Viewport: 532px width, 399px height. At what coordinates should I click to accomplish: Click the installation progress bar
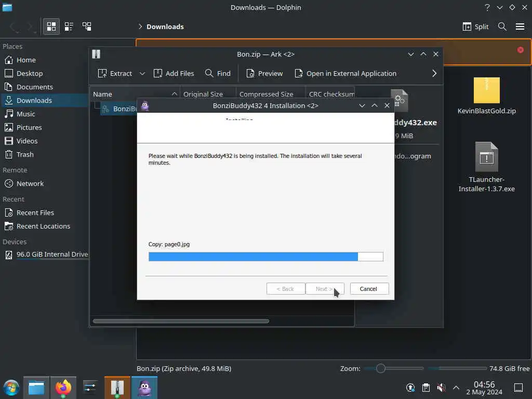tap(265, 257)
